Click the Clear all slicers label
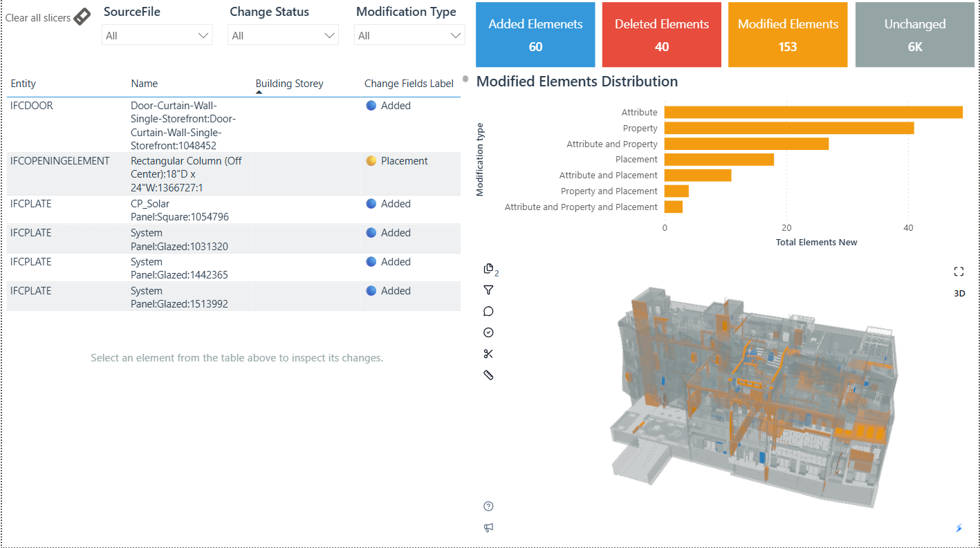This screenshot has height=548, width=980. 38,17
